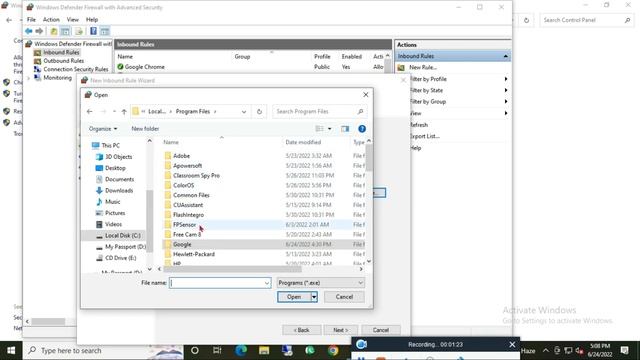Open Downloads in navigation pane

[119, 190]
